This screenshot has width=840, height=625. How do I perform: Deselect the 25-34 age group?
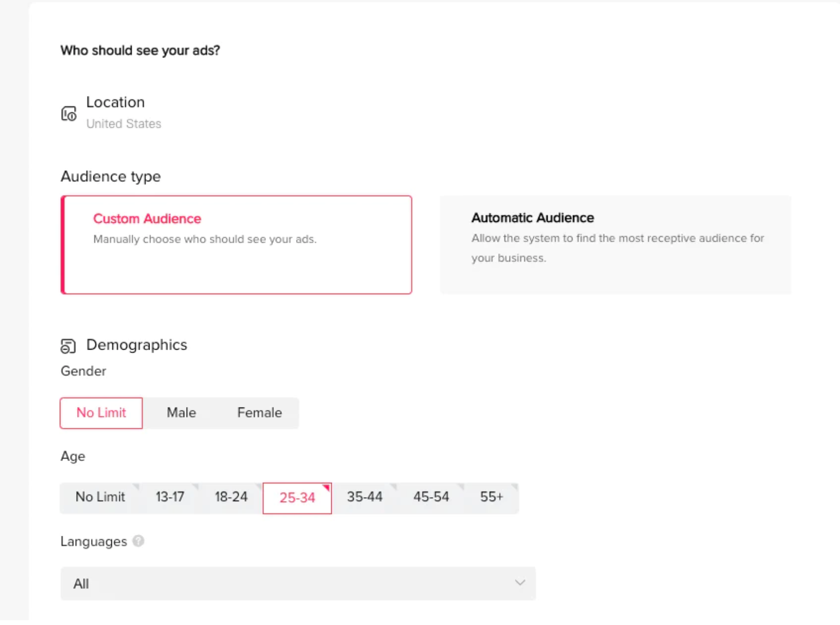pos(297,498)
